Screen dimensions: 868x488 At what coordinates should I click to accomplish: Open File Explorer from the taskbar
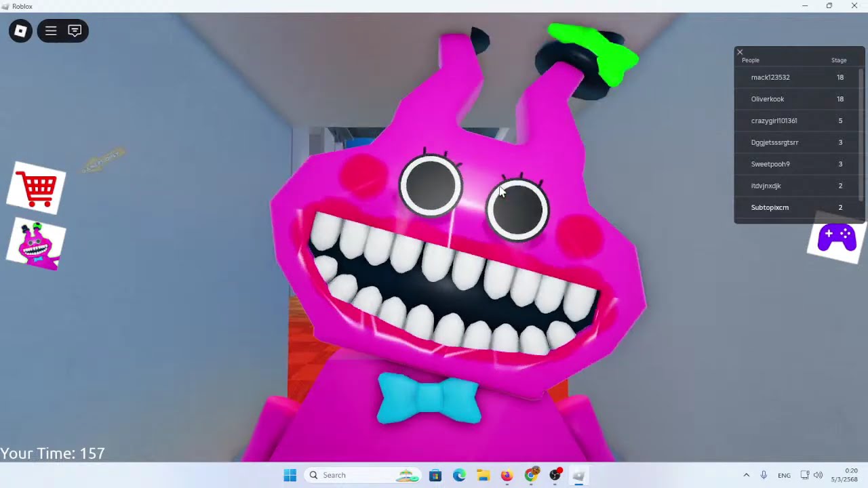pyautogui.click(x=483, y=475)
